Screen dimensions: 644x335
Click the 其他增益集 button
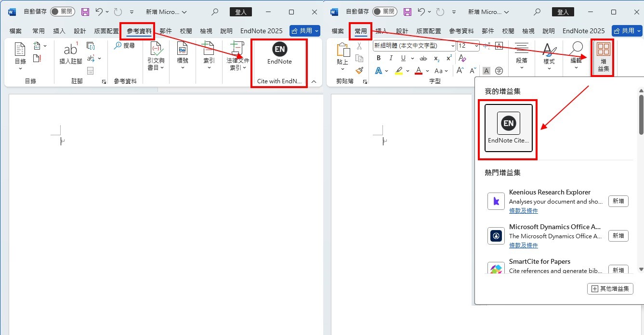[610, 289]
